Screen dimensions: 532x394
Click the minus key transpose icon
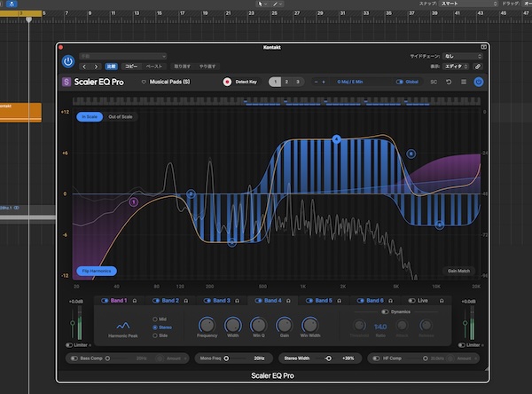tap(317, 82)
